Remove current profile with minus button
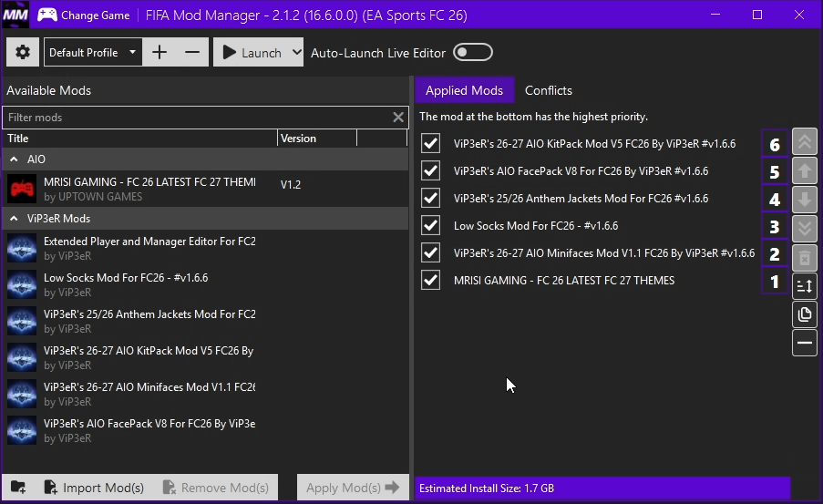This screenshot has height=504, width=823. pos(192,52)
